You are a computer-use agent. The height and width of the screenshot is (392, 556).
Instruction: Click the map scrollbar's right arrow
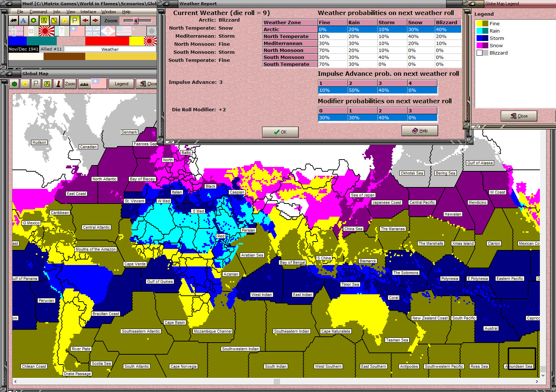point(537,381)
